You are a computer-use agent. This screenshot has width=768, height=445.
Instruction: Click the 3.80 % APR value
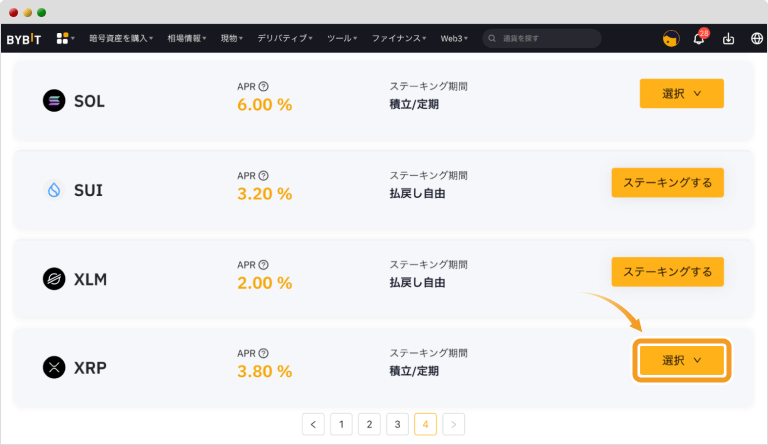point(264,372)
